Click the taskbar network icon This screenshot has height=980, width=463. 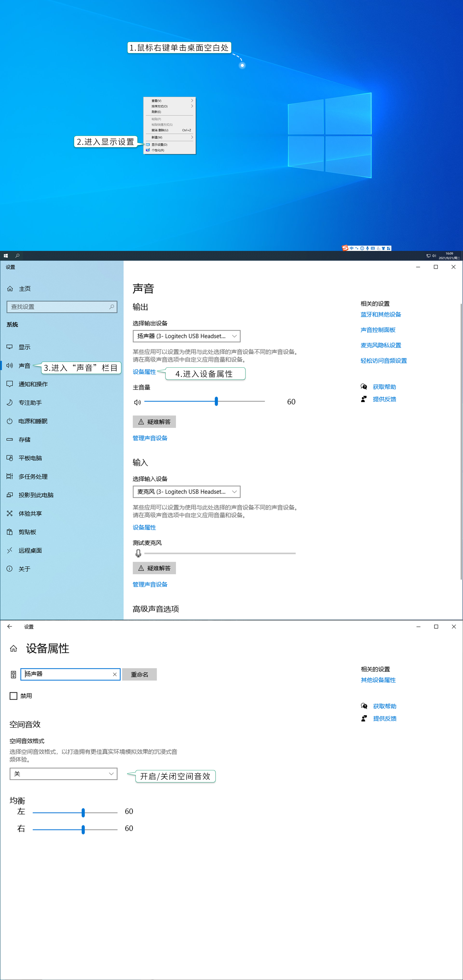coord(429,256)
